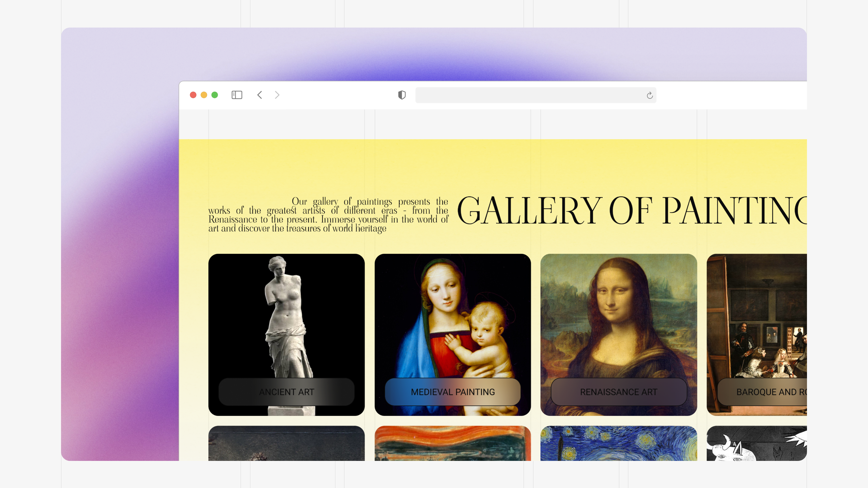Toggle the browser sidebar icon
Viewport: 868px width, 488px height.
[237, 95]
